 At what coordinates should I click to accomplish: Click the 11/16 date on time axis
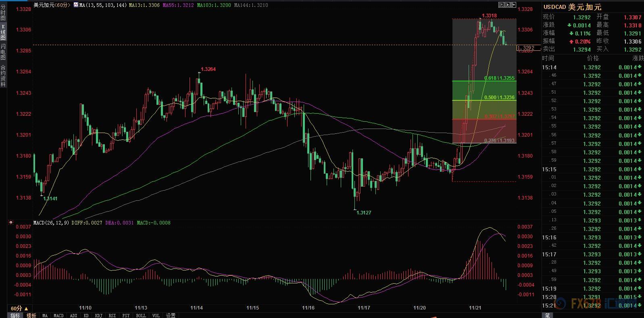tap(308, 308)
